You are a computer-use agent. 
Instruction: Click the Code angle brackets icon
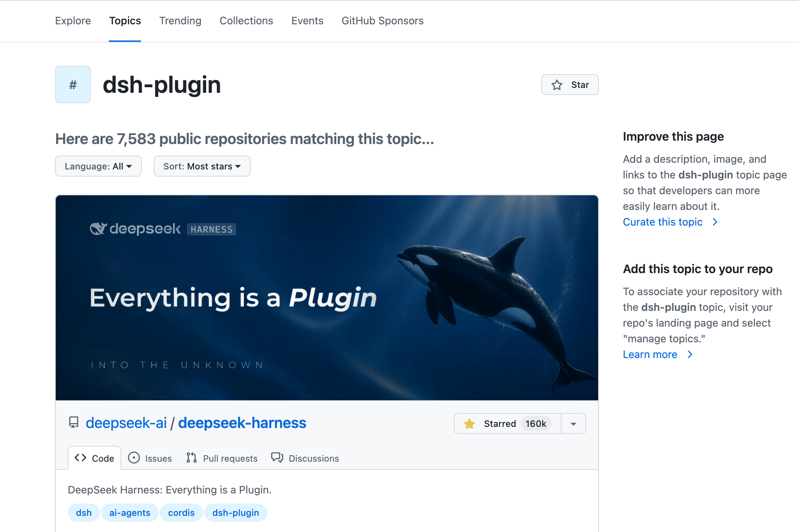click(80, 458)
